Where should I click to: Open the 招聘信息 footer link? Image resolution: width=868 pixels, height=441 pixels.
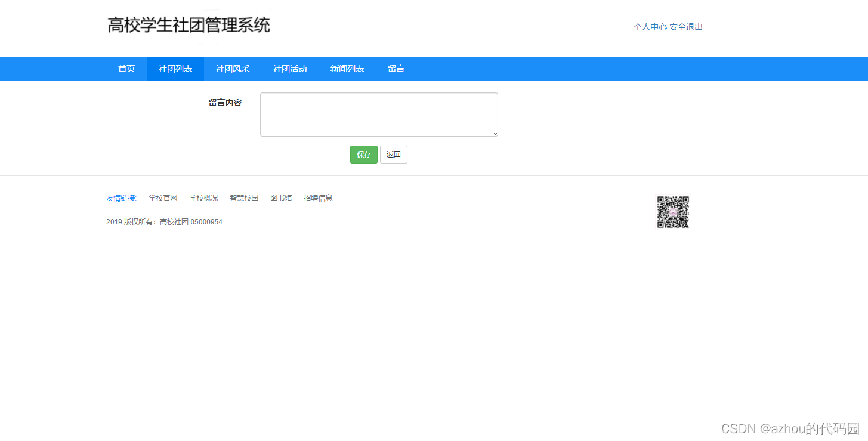click(318, 198)
